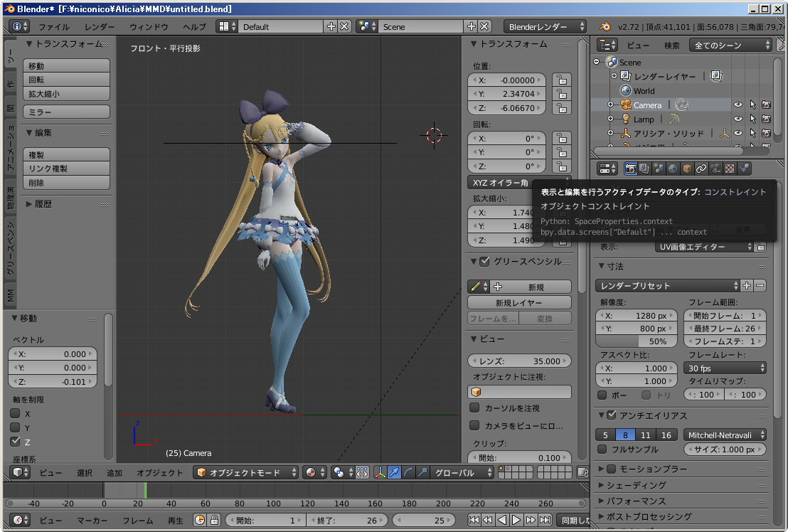This screenshot has height=532, width=788.
Task: Open the Texture properties checkerboard icon
Action: [730, 169]
